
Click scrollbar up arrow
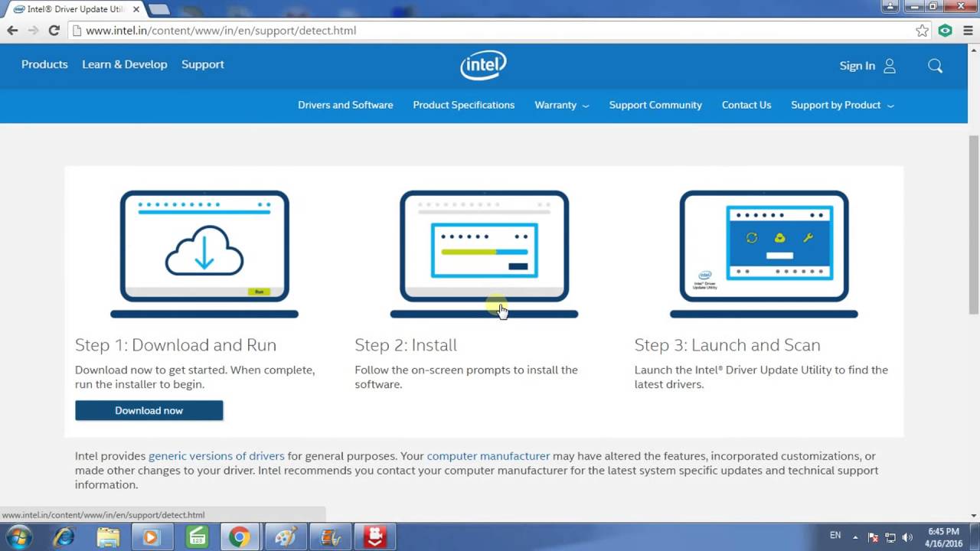974,51
